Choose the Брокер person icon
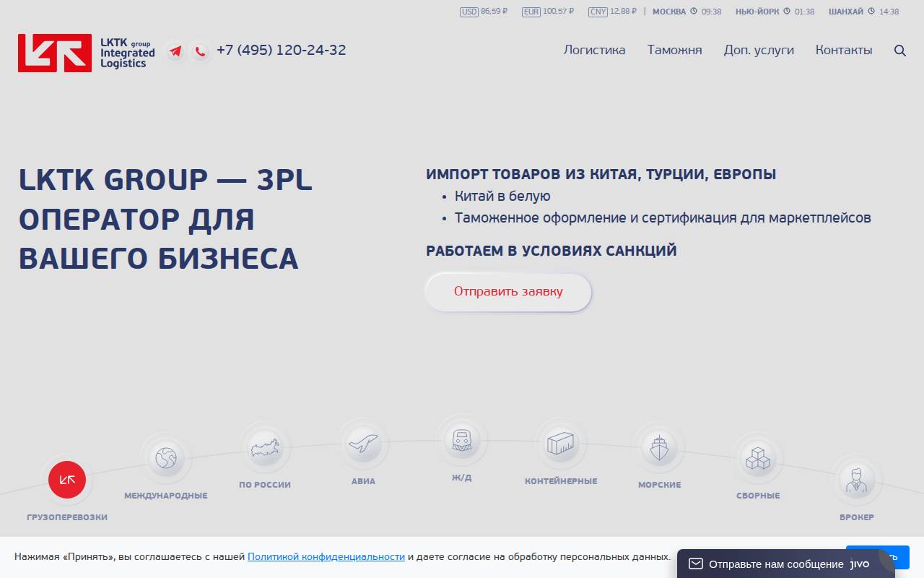This screenshot has width=924, height=578. tap(857, 480)
